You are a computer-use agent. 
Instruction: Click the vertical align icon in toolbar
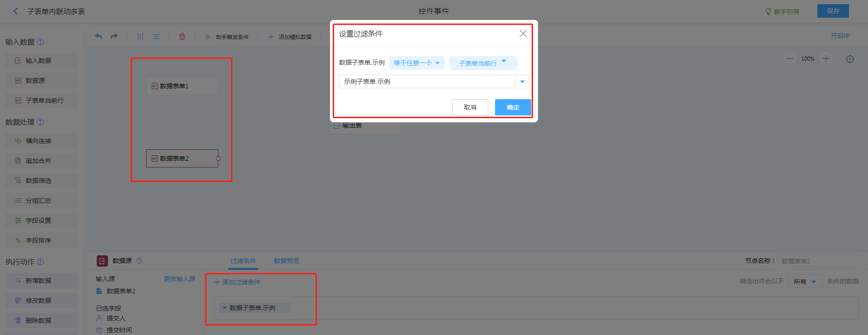140,37
